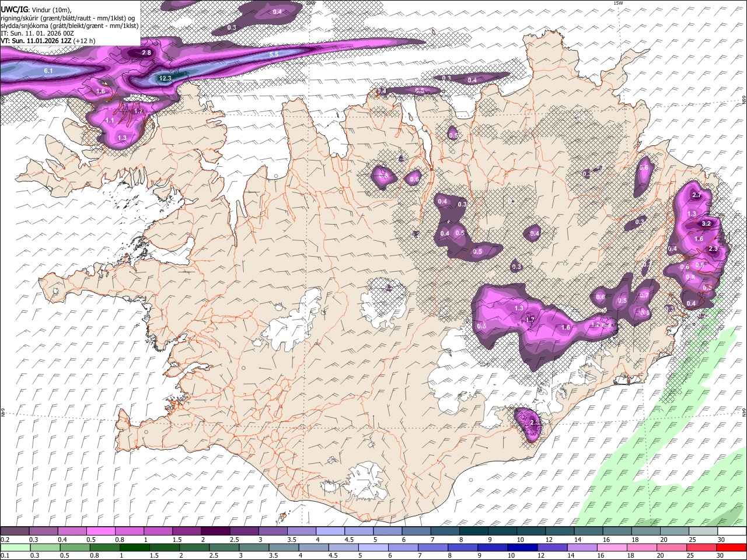Click the 0.1 label under the green scale
Image resolution: width=747 pixels, height=560 pixels.
point(5,555)
